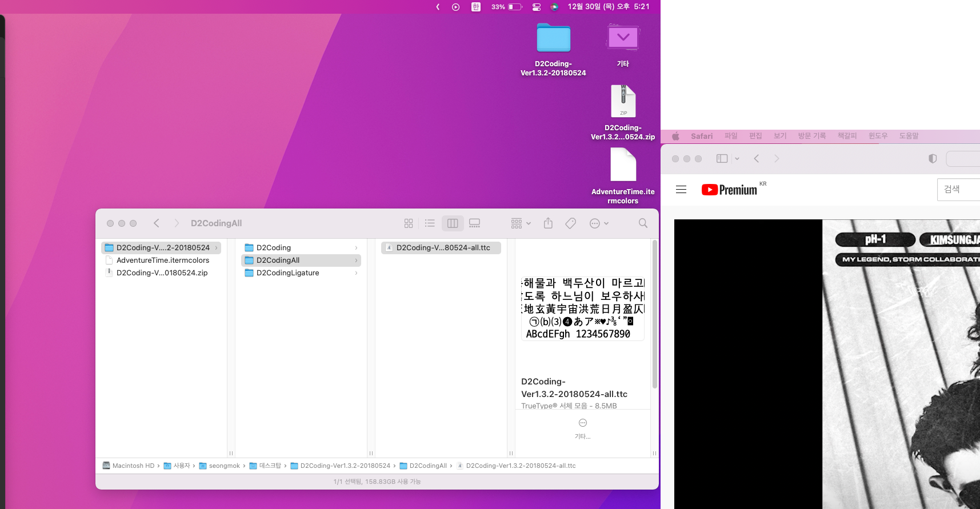Click the preview pane More (기타...) button

point(583,428)
